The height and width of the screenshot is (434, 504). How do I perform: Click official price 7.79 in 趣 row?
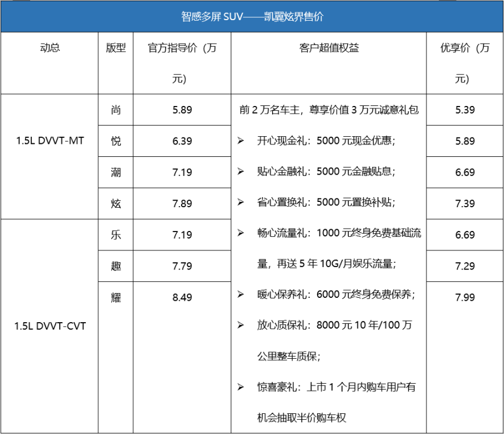182,266
